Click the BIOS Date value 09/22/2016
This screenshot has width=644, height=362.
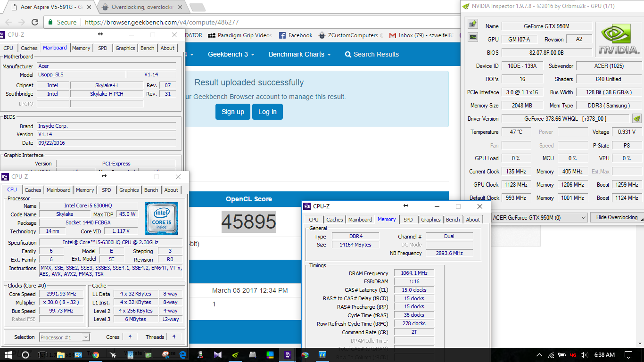point(107,143)
